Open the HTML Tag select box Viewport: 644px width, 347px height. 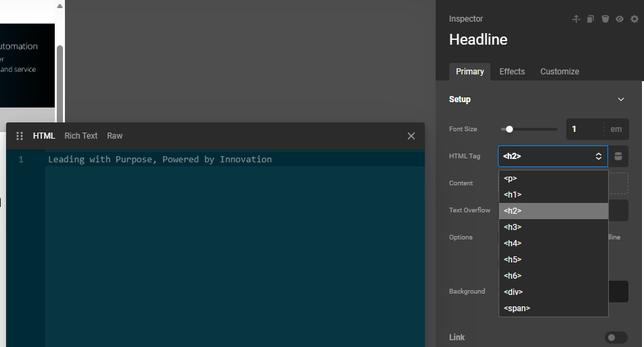tap(552, 156)
